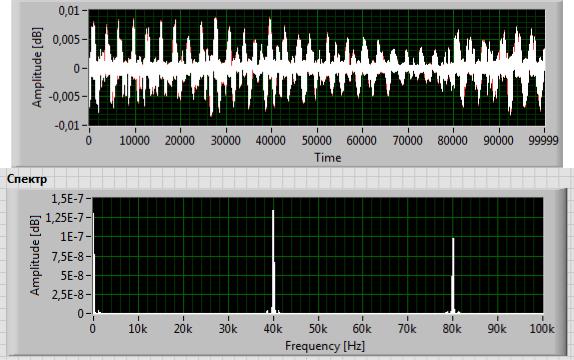The height and width of the screenshot is (360, 574).
Task: Select the waveform graph's "Amplitude [dB]" axis title
Action: (x=37, y=67)
